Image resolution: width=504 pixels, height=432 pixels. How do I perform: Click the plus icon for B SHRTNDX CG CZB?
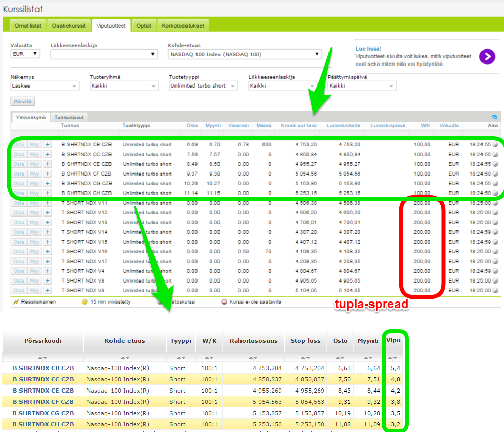[x=48, y=183]
